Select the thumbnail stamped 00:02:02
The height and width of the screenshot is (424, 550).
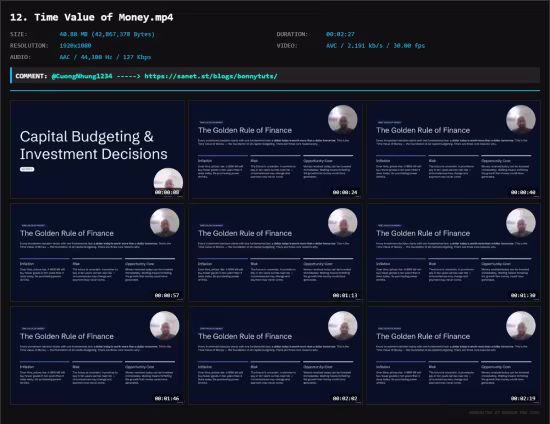tap(275, 356)
